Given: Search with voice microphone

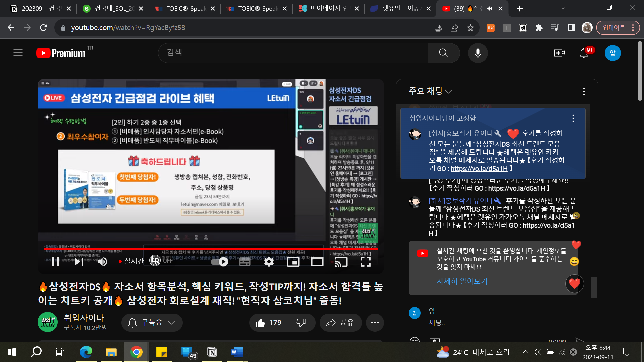Looking at the screenshot, I should pos(478,53).
